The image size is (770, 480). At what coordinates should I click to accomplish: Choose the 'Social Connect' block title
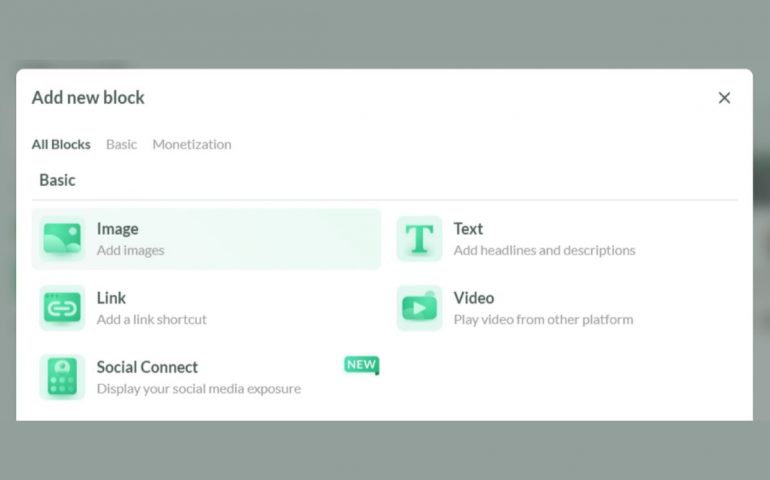tap(147, 367)
